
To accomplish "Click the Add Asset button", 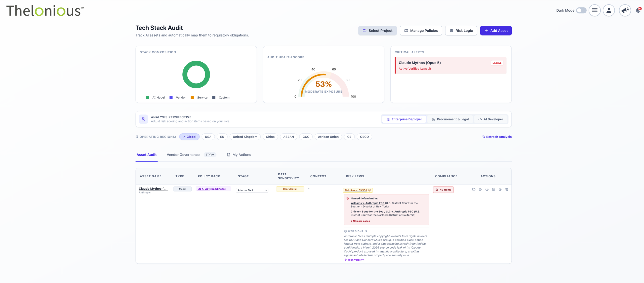I will pyautogui.click(x=496, y=31).
